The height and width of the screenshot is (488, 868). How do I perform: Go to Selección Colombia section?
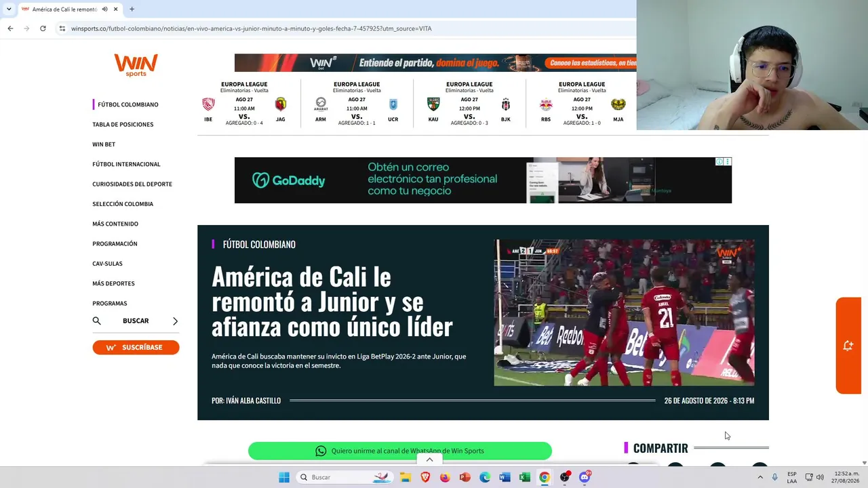pyautogui.click(x=123, y=204)
